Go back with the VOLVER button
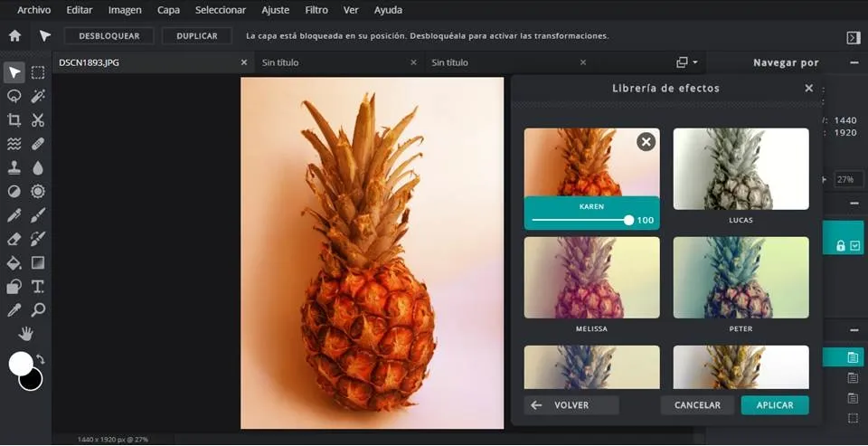The image size is (868, 446). [571, 405]
